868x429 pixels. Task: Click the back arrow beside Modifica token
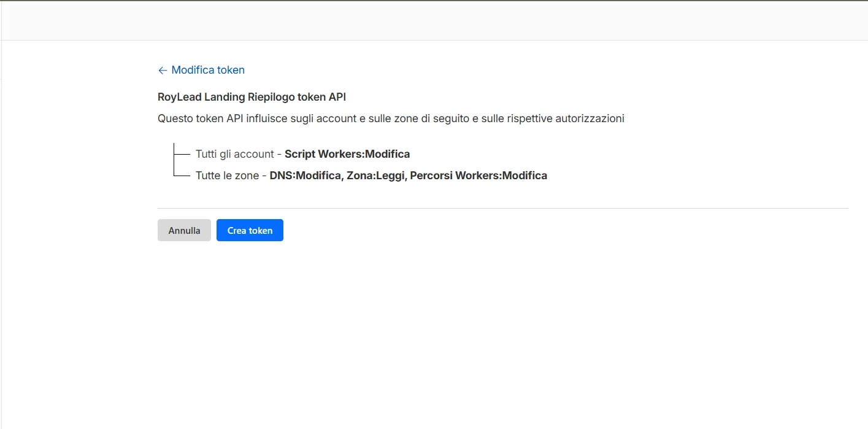coord(163,70)
